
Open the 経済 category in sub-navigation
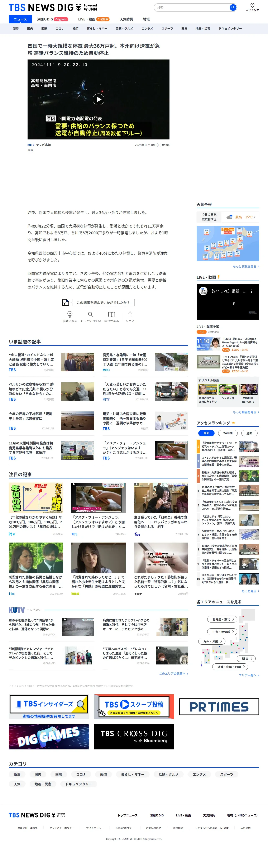tap(76, 29)
